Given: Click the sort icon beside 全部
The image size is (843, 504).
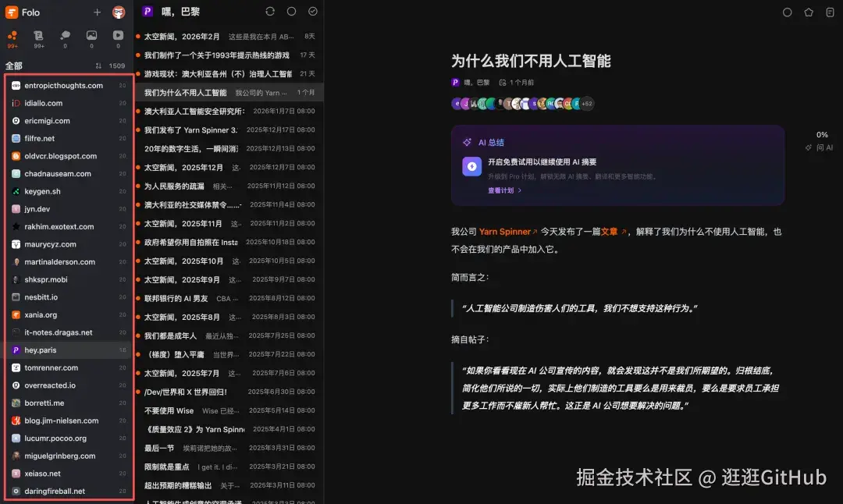Looking at the screenshot, I should [x=98, y=66].
